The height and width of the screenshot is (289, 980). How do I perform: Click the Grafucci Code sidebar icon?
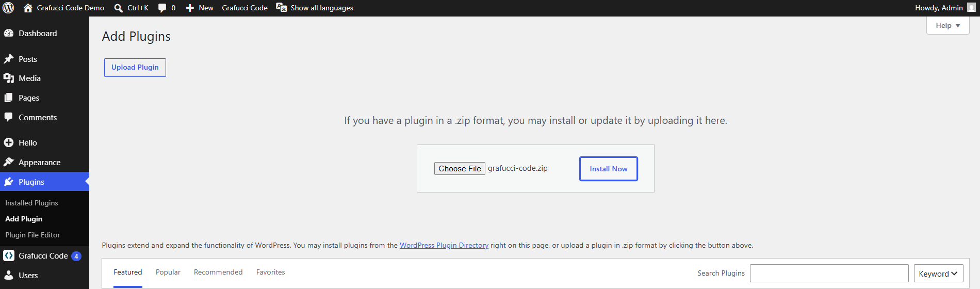pos(8,255)
